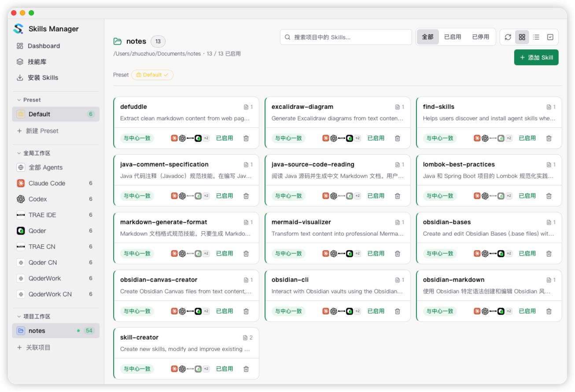Click TRAE icon on obsidian-cli card
This screenshot has height=392, width=575.
pos(342,311)
